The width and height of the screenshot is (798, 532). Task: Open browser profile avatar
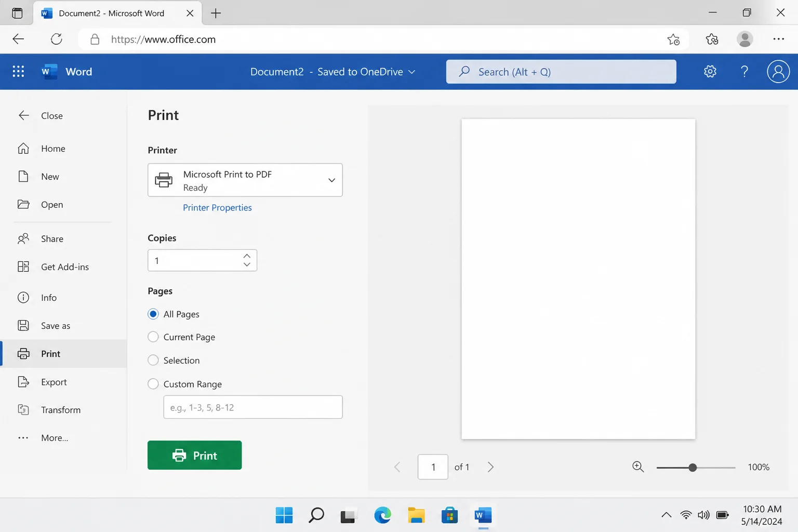click(x=745, y=39)
